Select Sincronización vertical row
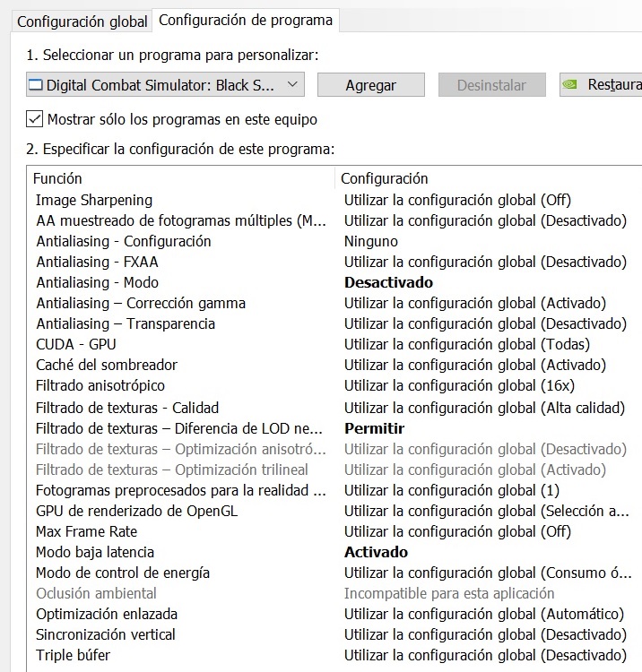This screenshot has width=642, height=672. 334,634
